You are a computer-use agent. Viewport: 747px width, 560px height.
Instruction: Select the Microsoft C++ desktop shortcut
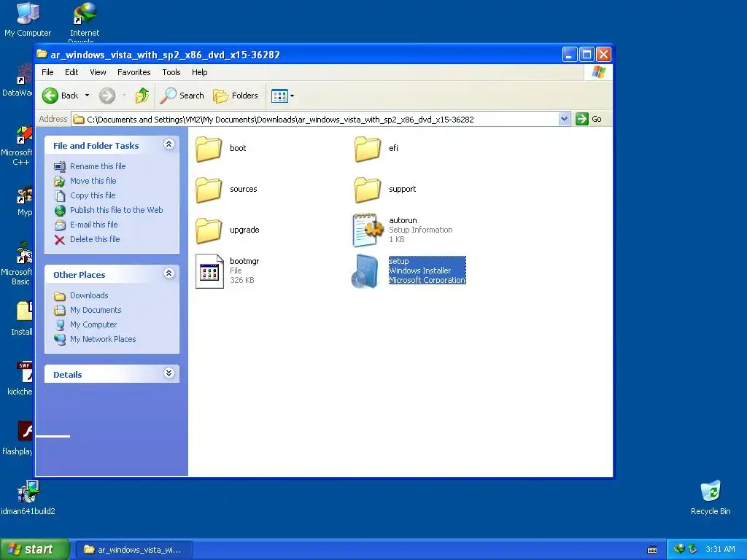(18, 146)
